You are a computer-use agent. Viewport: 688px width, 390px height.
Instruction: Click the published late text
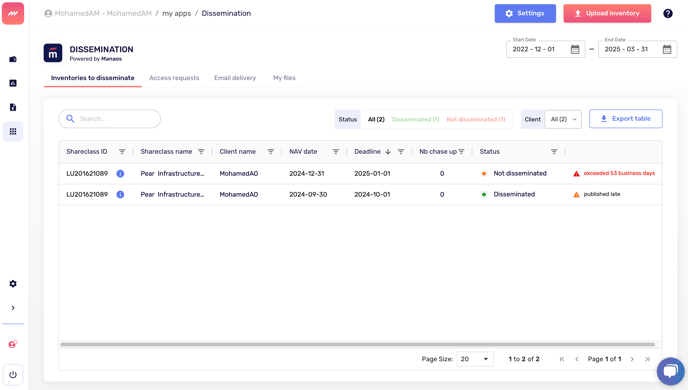pyautogui.click(x=602, y=194)
